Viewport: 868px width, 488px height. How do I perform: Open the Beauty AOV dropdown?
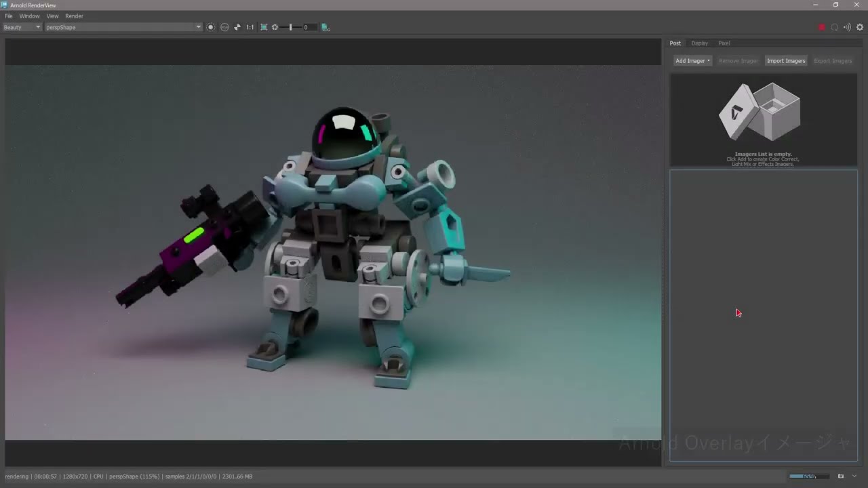pos(20,27)
